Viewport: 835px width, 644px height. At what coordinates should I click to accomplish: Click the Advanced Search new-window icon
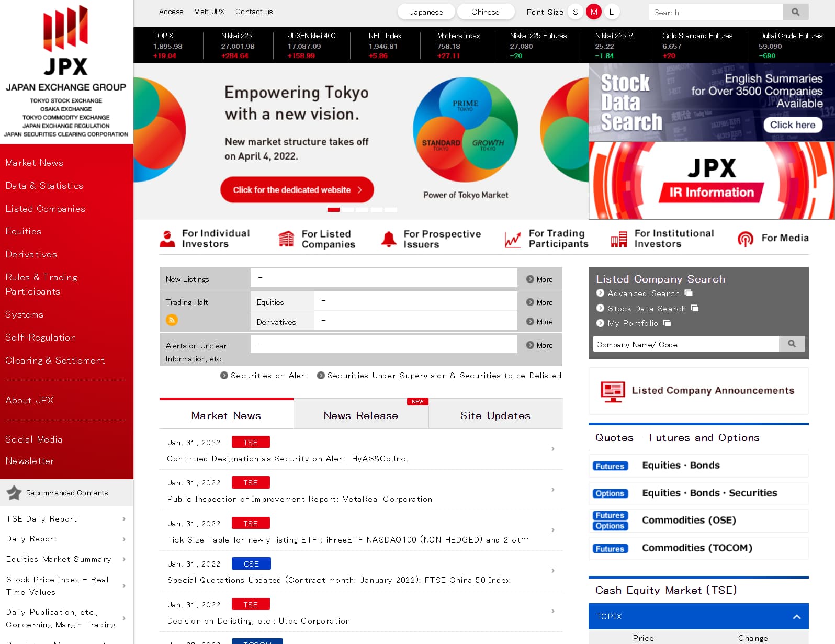point(689,293)
